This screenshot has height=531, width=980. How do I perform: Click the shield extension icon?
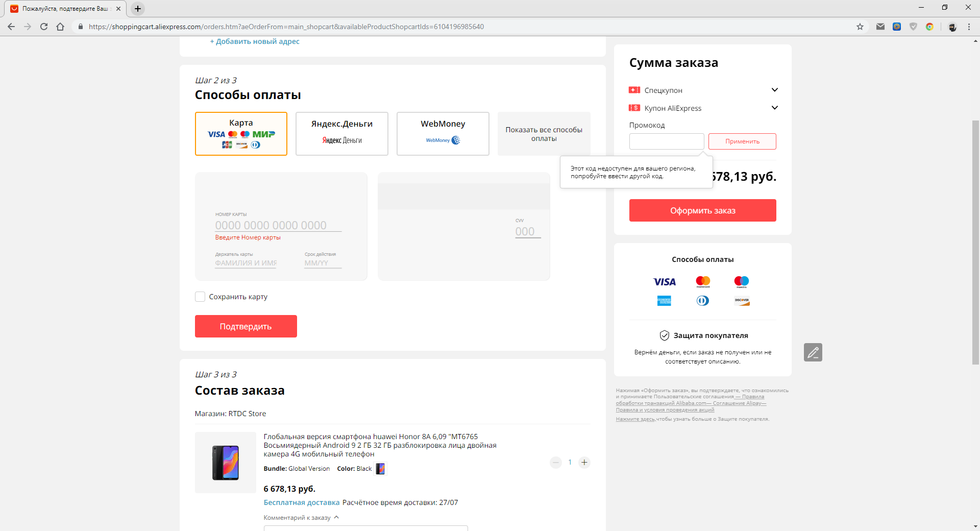tap(913, 27)
